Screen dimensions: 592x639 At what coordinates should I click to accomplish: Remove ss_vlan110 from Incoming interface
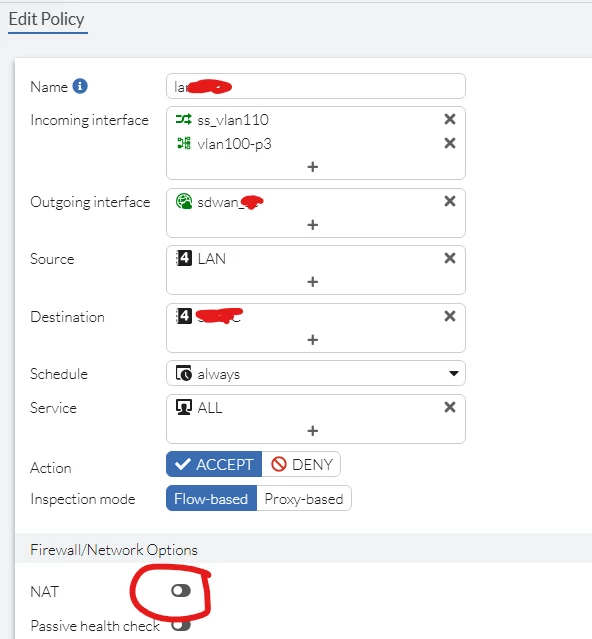tap(450, 119)
